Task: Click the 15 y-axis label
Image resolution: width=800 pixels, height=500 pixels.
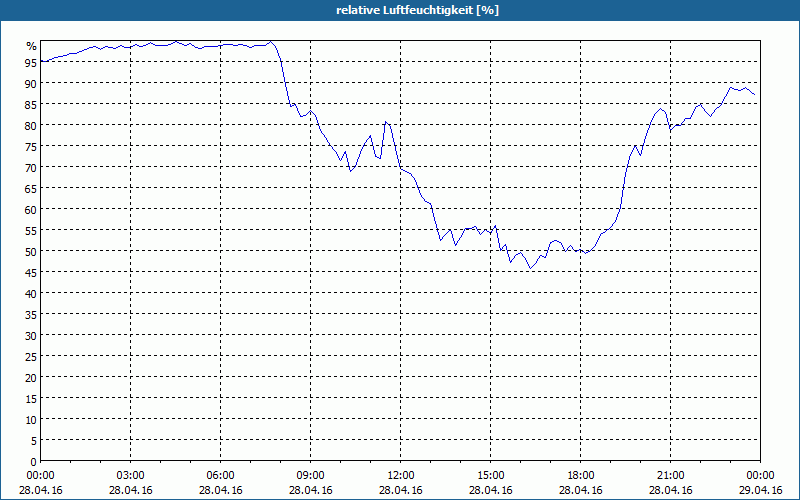Action: pos(31,398)
